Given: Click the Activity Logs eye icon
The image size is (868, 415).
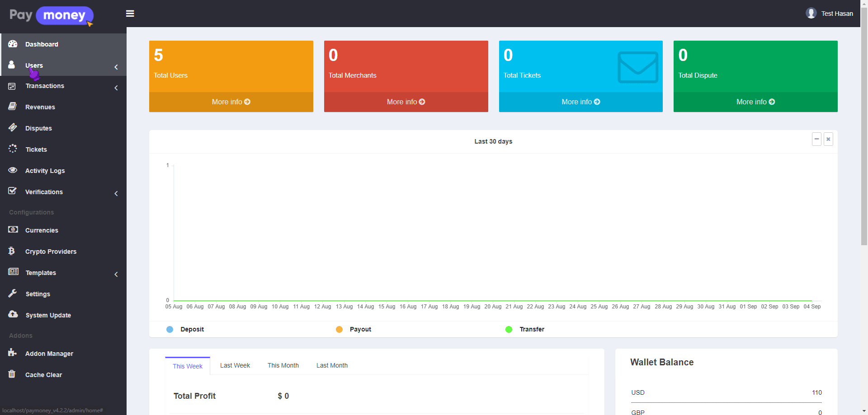Looking at the screenshot, I should coord(13,170).
